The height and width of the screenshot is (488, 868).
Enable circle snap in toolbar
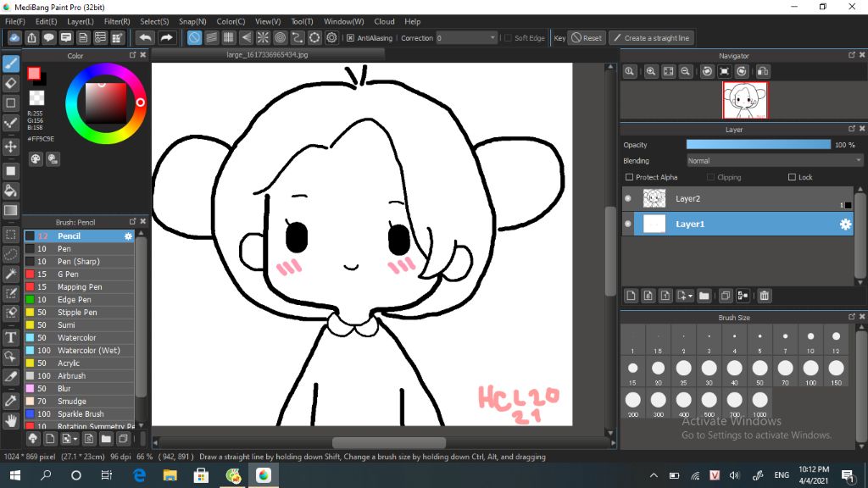point(280,37)
